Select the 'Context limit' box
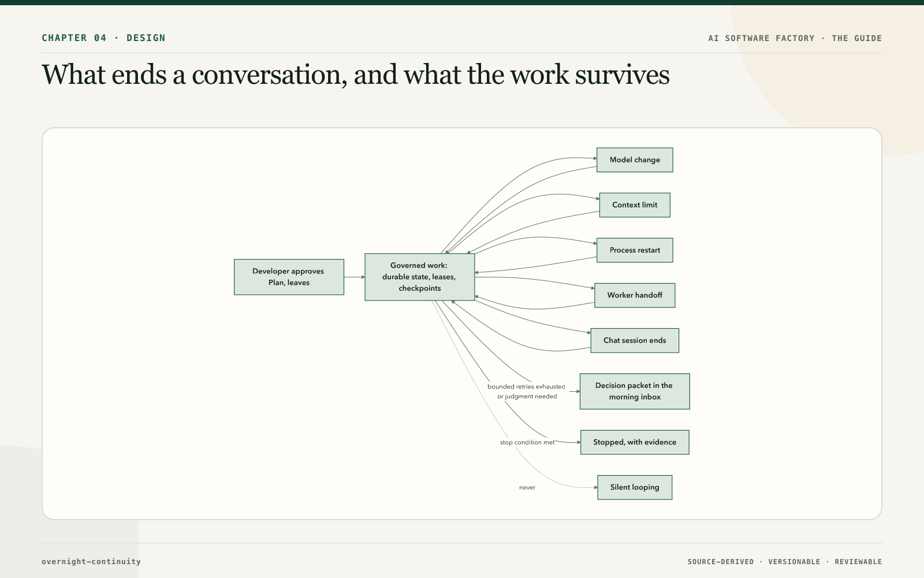Screen dimensions: 924x578 tap(635, 205)
